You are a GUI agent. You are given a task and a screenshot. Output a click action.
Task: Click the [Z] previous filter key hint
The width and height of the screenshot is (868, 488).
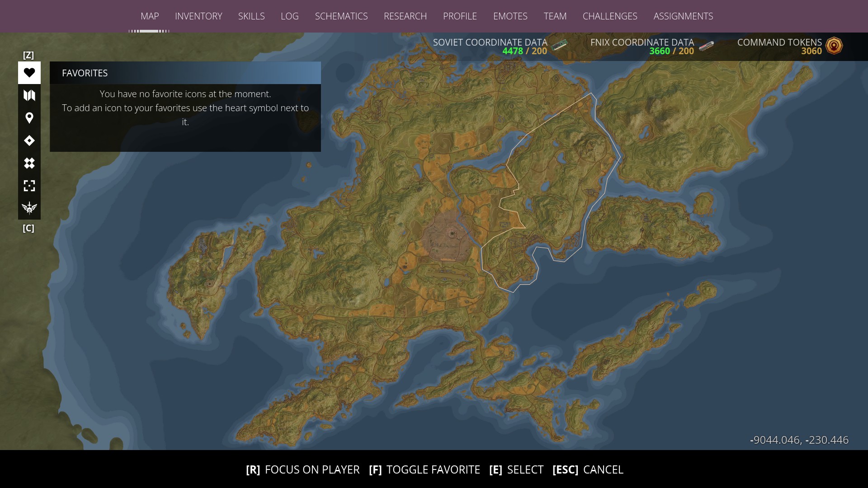point(28,55)
